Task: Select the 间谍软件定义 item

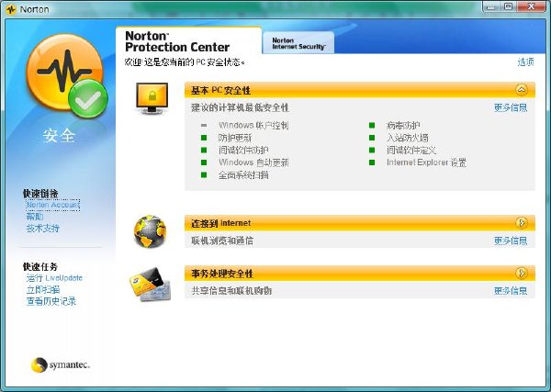Action: coord(411,150)
